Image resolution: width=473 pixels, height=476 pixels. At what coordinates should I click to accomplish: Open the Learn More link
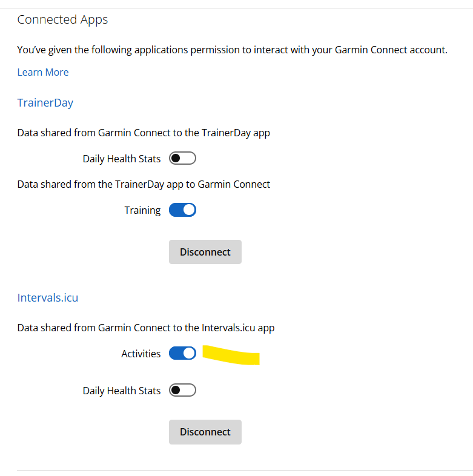point(43,72)
